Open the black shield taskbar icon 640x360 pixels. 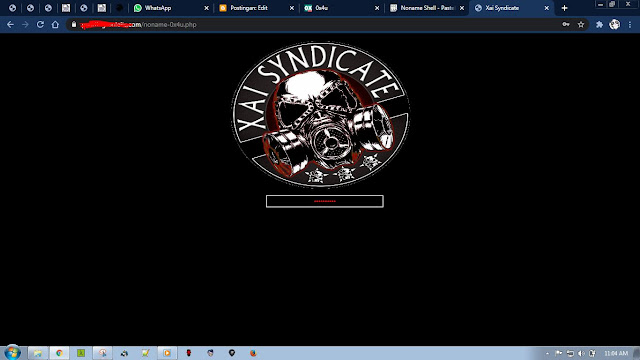[232, 353]
